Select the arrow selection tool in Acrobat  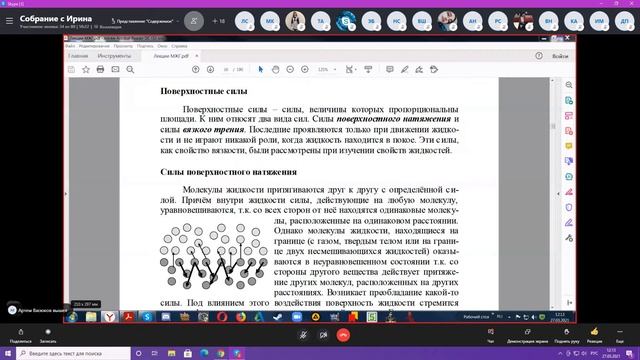coord(261,69)
